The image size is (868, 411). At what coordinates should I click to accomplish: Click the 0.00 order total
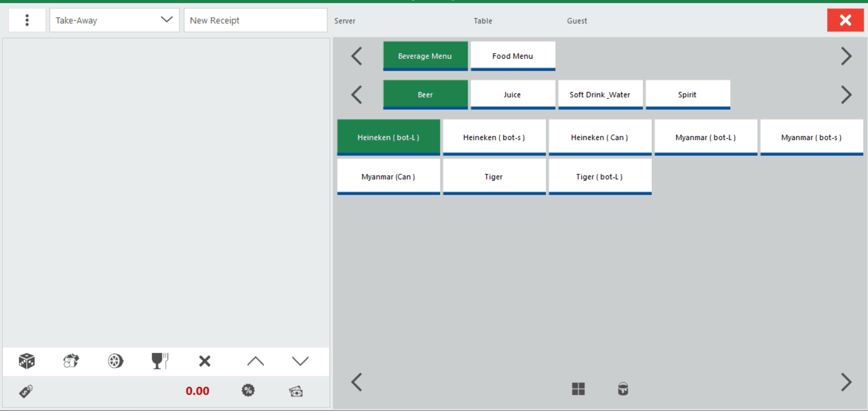[198, 391]
